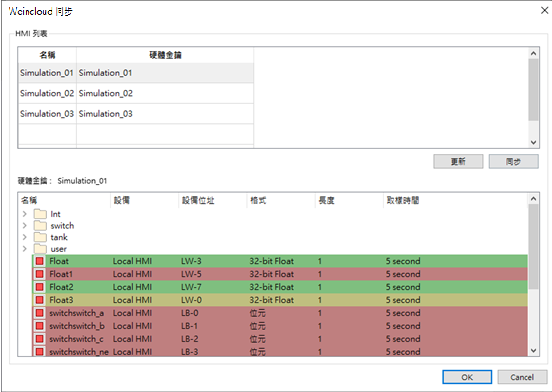This screenshot has height=392, width=552.
Task: Click the tank folder icon
Action: point(40,237)
